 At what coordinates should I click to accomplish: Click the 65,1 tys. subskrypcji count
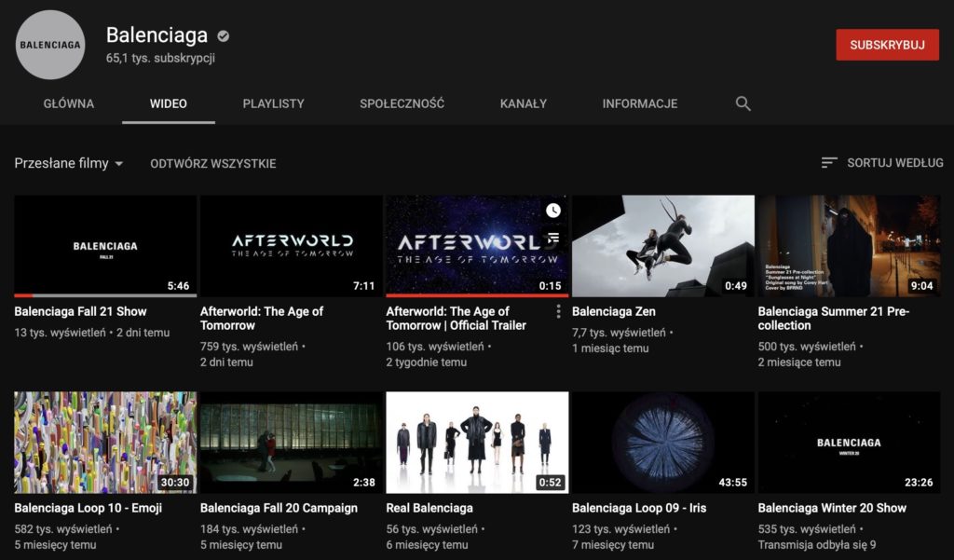pyautogui.click(x=160, y=59)
